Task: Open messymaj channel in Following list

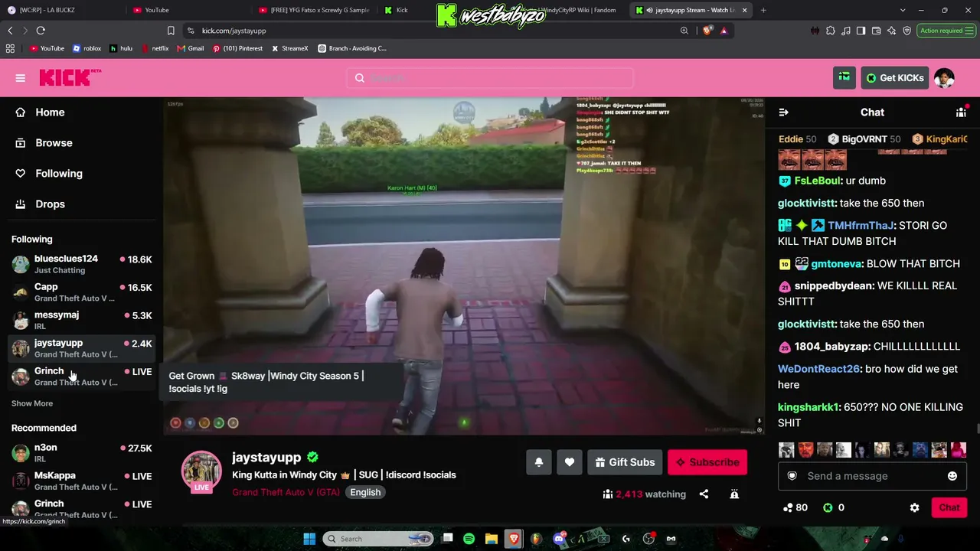Action: (81, 320)
